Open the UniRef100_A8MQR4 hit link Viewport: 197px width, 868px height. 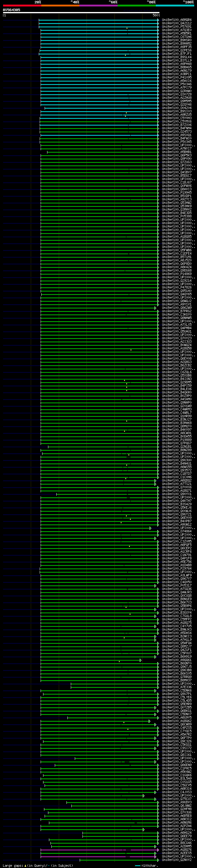pos(177,20)
